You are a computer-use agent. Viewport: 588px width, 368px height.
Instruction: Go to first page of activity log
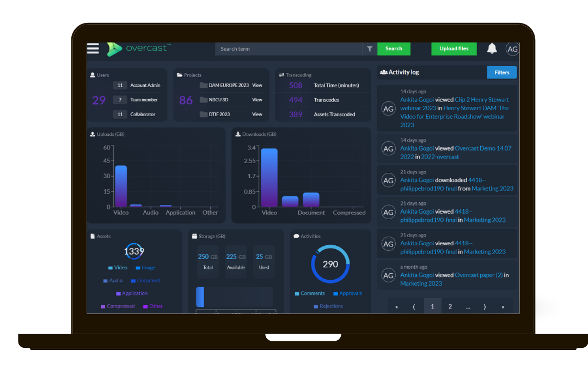click(396, 307)
